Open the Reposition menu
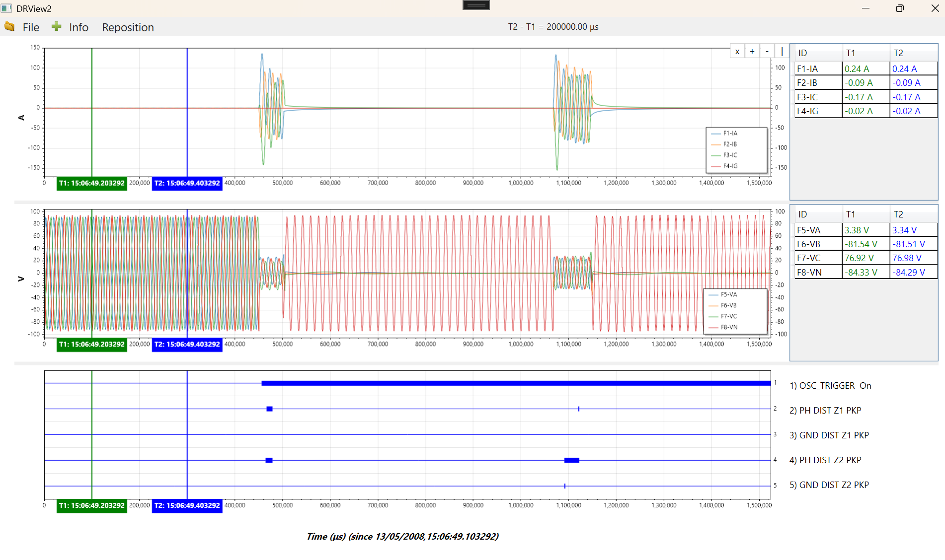This screenshot has height=560, width=945. pos(128,27)
